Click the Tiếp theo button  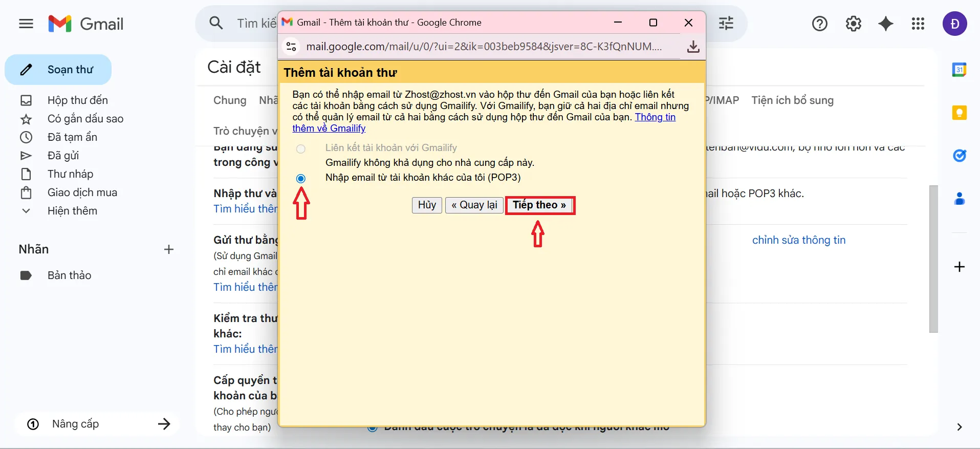pyautogui.click(x=540, y=205)
